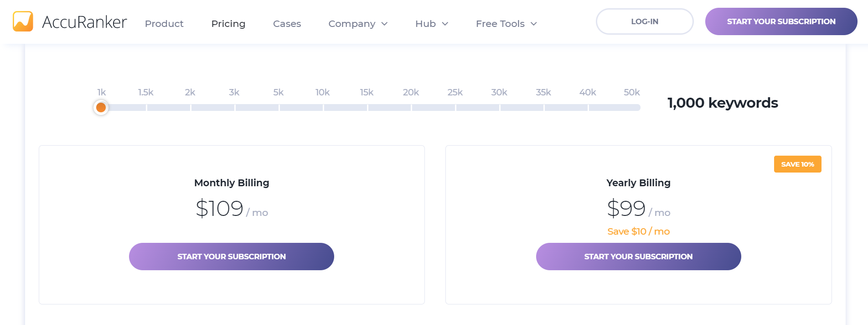The height and width of the screenshot is (325, 868).
Task: Click the Company chevron arrow
Action: click(x=384, y=24)
